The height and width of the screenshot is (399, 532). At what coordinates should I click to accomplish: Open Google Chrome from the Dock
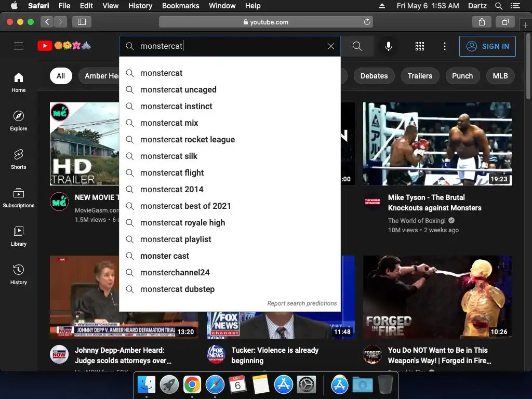point(192,385)
